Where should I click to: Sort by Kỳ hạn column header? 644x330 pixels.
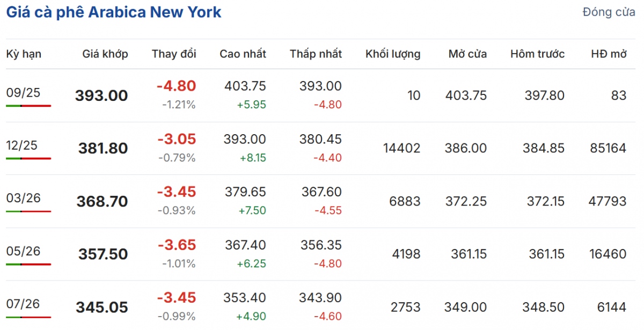[x=24, y=54]
